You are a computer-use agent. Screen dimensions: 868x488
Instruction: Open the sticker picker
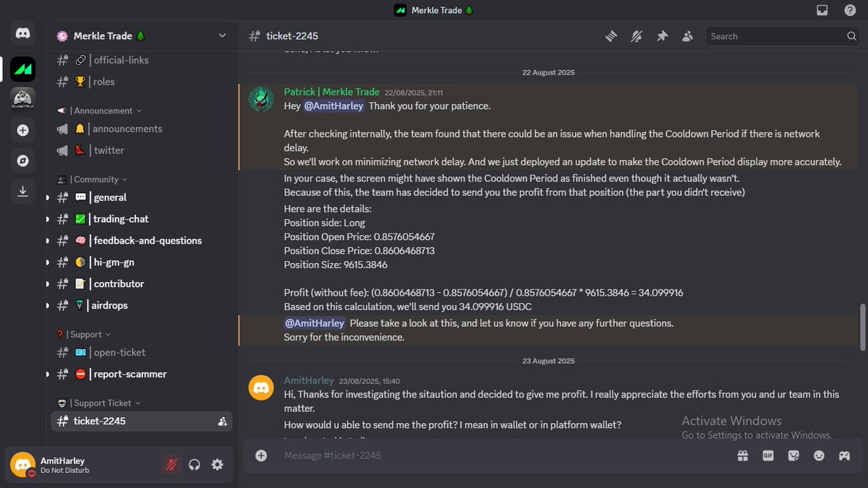tap(793, 455)
